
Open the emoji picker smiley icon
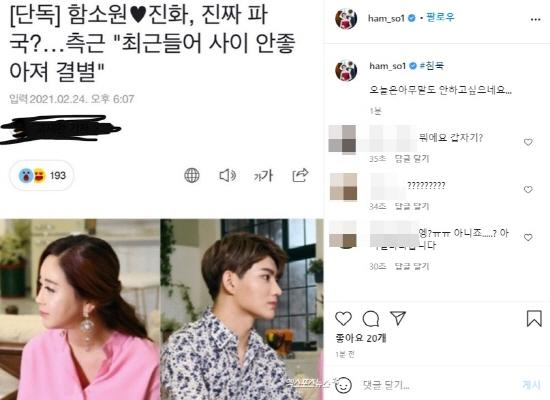coord(343,385)
